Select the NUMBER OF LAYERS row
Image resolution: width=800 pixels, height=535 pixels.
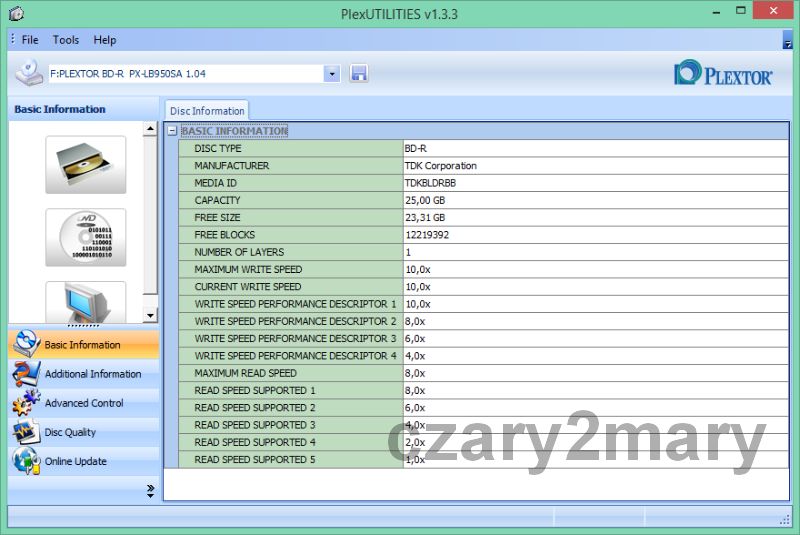(x=483, y=252)
